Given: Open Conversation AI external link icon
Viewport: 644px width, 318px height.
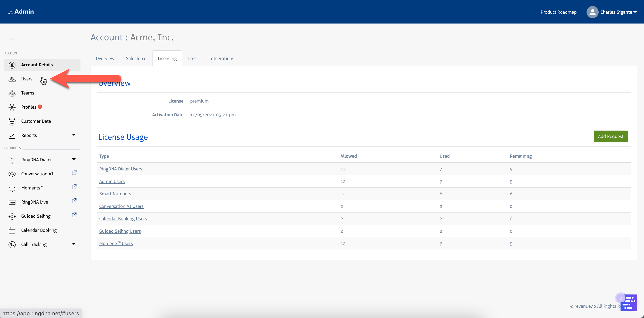Looking at the screenshot, I should point(74,172).
